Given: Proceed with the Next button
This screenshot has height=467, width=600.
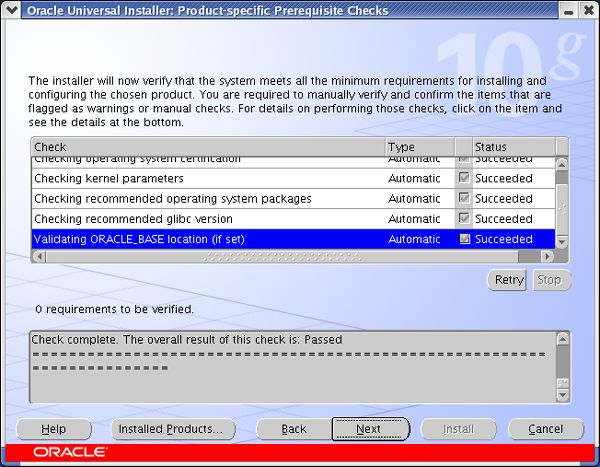Looking at the screenshot, I should (370, 429).
